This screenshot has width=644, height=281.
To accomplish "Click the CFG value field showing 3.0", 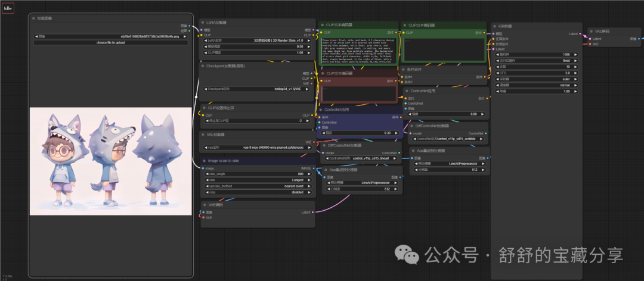I will 535,73.
